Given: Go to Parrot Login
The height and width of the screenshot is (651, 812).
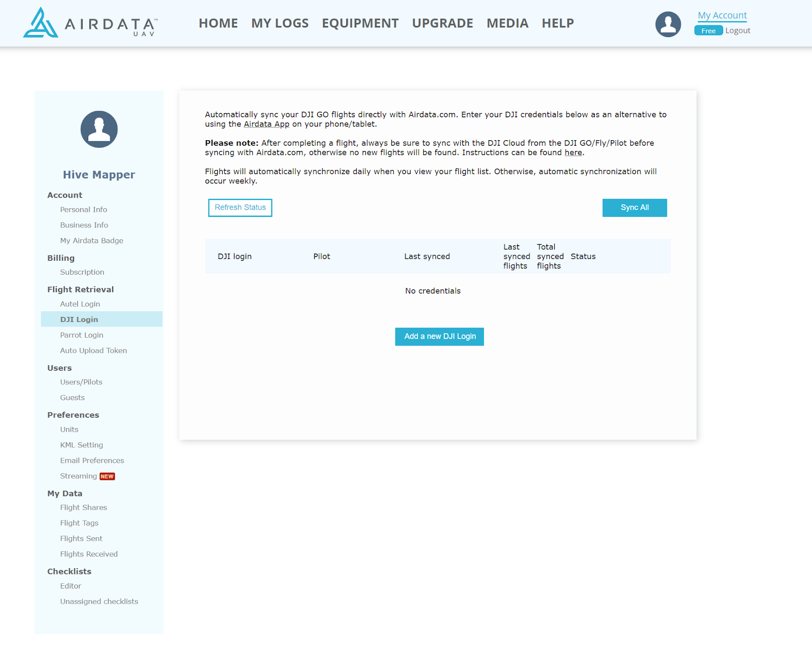Looking at the screenshot, I should coord(82,335).
